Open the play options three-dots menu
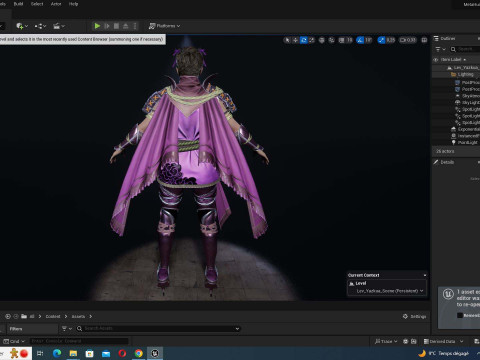The image size is (480, 360). (135, 26)
